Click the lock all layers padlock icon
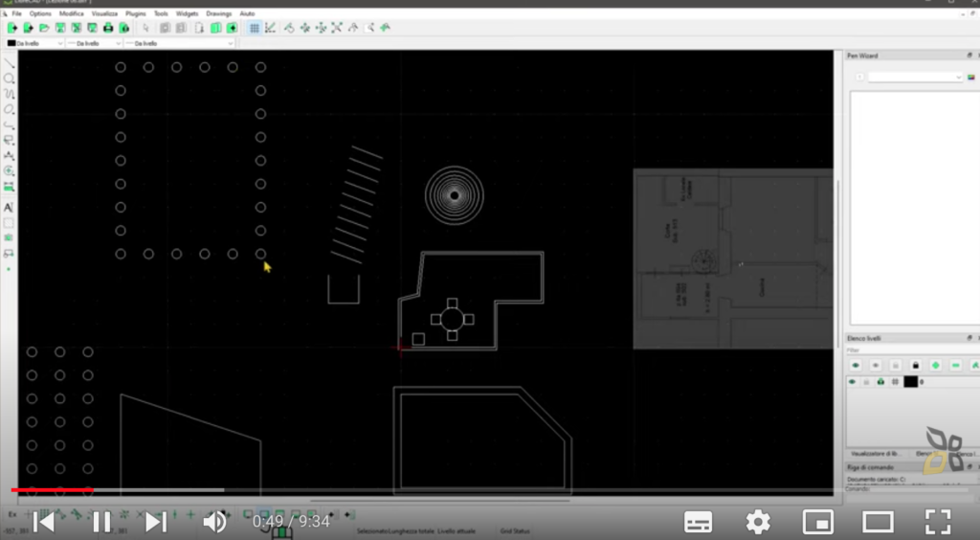The width and height of the screenshot is (980, 540). point(916,366)
